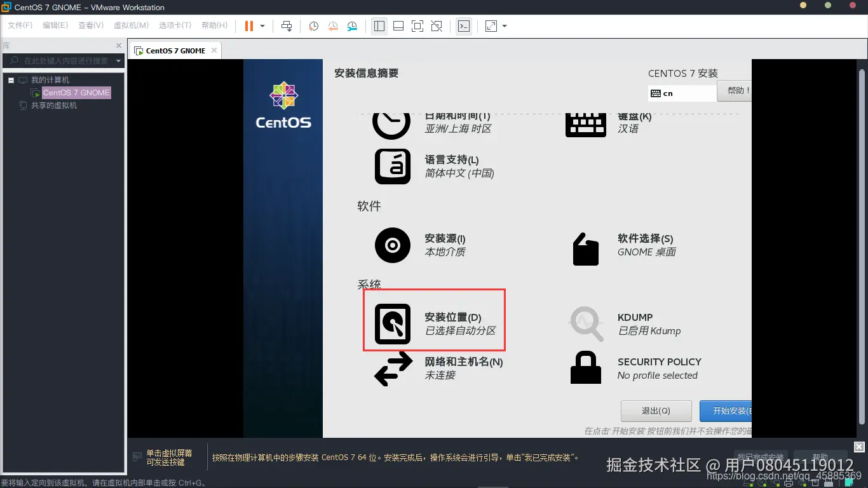Viewport: 868px width, 488px height.
Task: Pause the virtual machine
Action: coord(248,26)
